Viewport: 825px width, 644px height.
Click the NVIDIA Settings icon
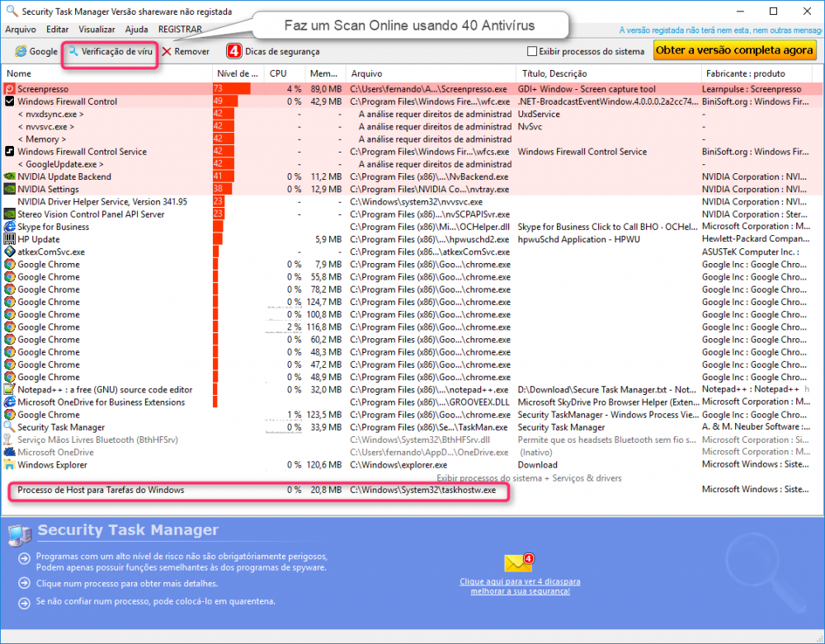point(7,189)
